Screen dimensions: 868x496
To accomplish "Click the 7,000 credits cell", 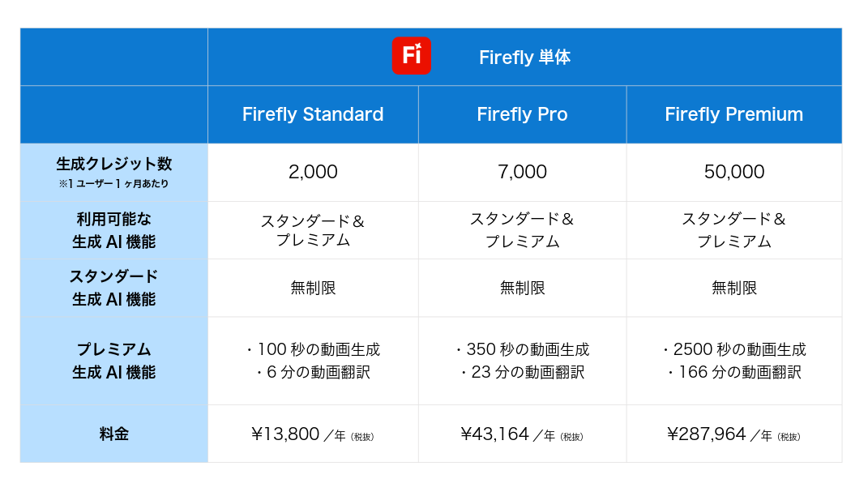I will (522, 172).
